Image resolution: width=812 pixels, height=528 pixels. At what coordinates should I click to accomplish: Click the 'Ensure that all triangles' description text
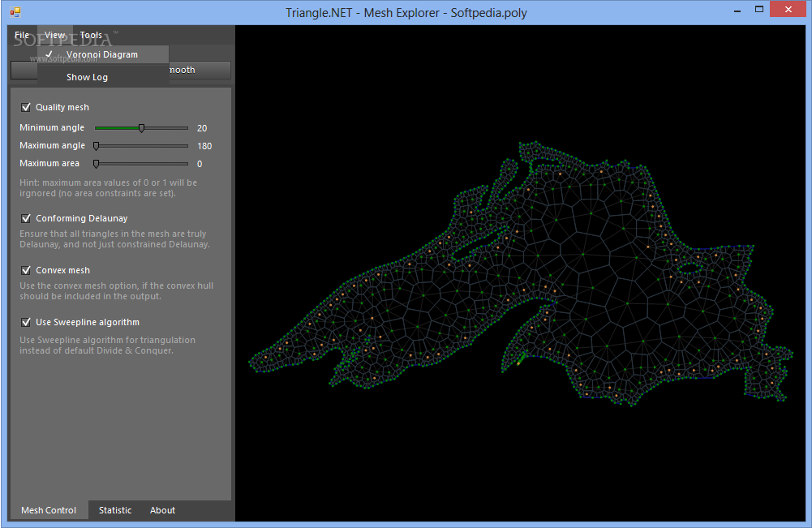[114, 239]
